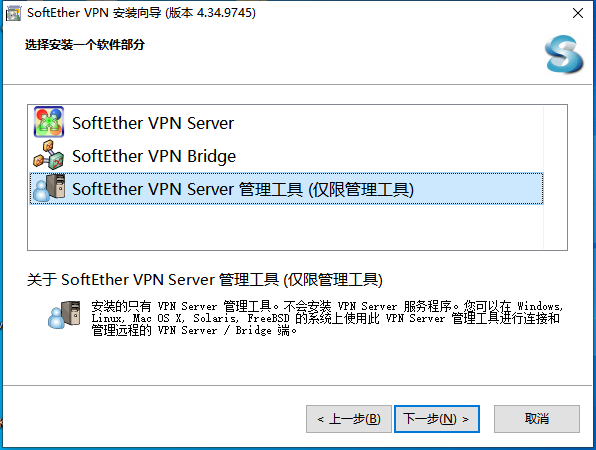
Task: Close the SoftEther VPN setup wizard window
Action: (578, 13)
